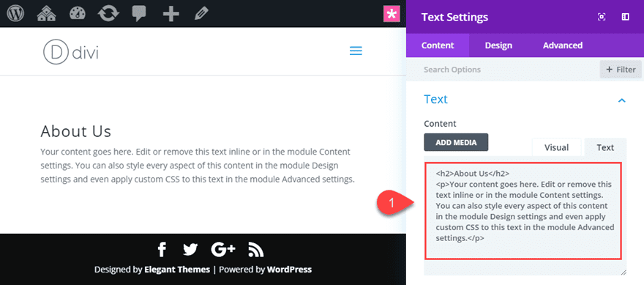Switch to the Advanced tab

coord(562,45)
